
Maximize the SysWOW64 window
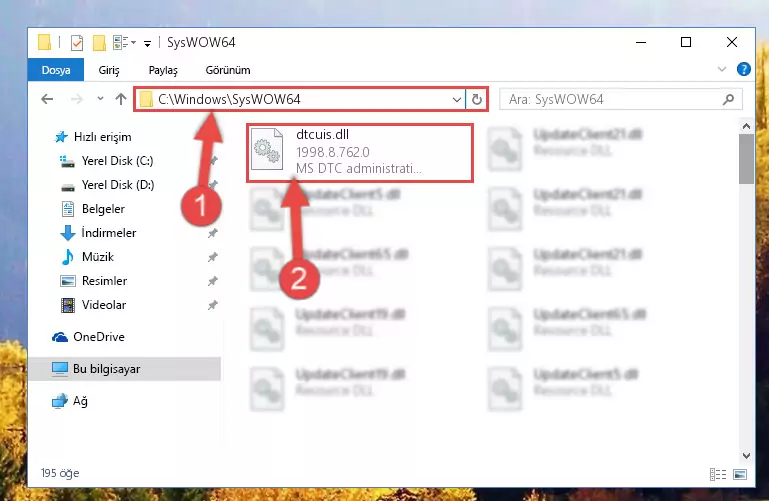click(686, 43)
